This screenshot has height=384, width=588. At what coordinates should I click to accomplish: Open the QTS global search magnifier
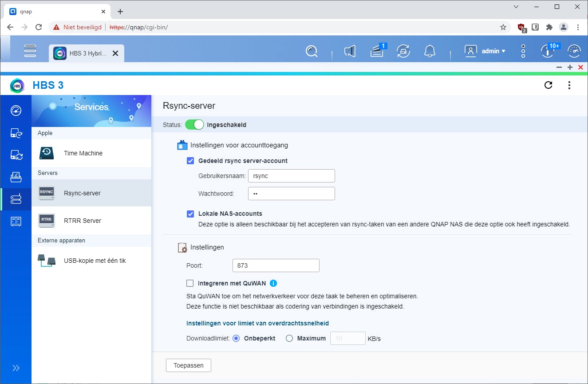coord(312,51)
